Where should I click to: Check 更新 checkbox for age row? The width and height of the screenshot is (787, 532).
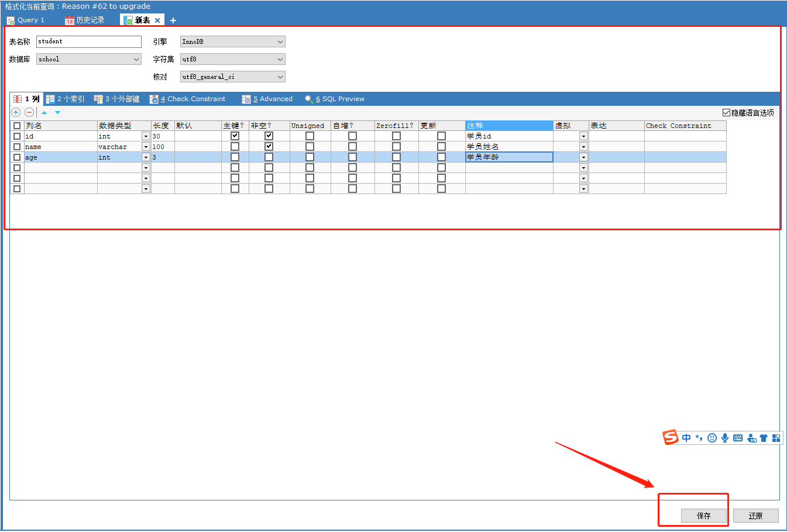441,157
